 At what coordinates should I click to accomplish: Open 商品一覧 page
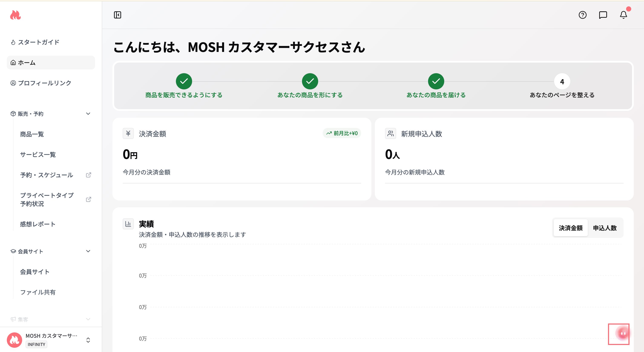click(x=32, y=134)
